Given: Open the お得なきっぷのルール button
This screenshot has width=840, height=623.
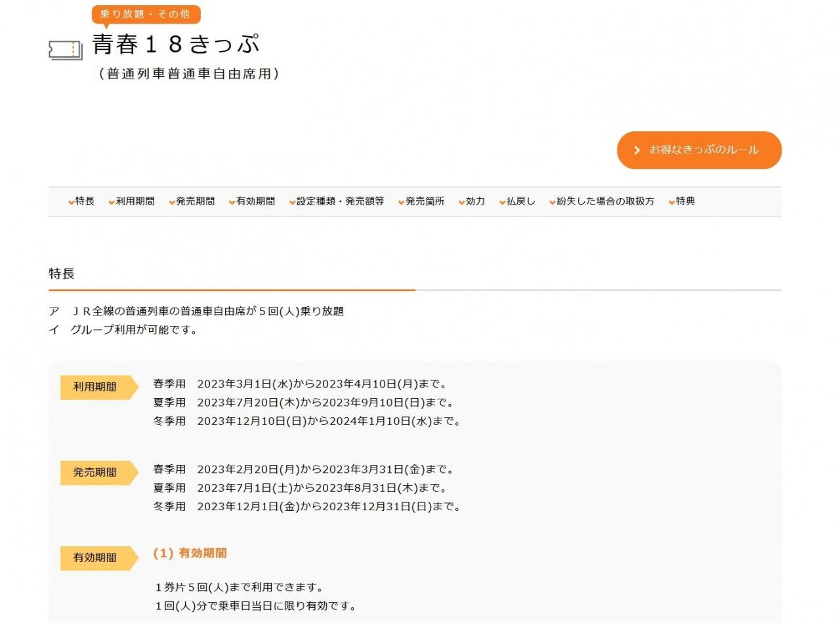Looking at the screenshot, I should tap(699, 150).
